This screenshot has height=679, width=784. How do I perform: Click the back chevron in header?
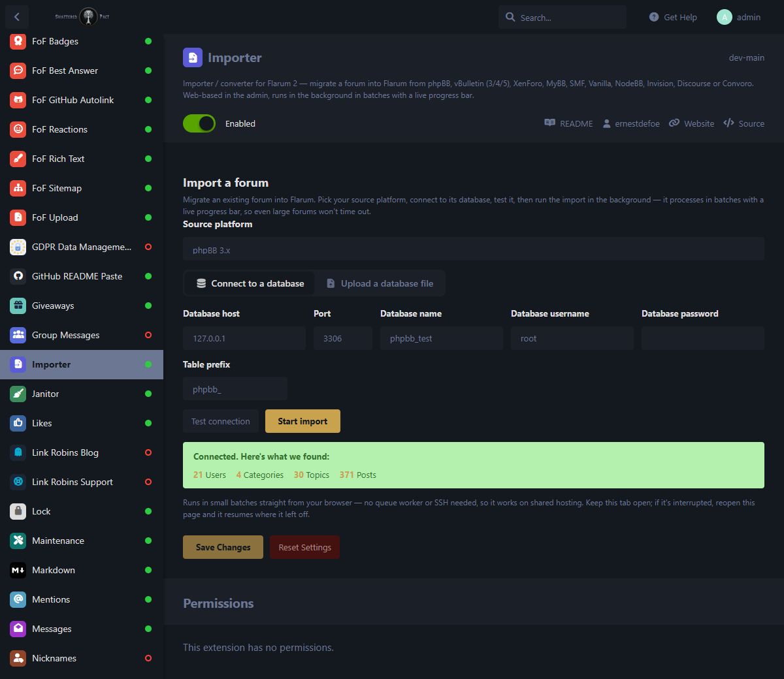tap(17, 17)
